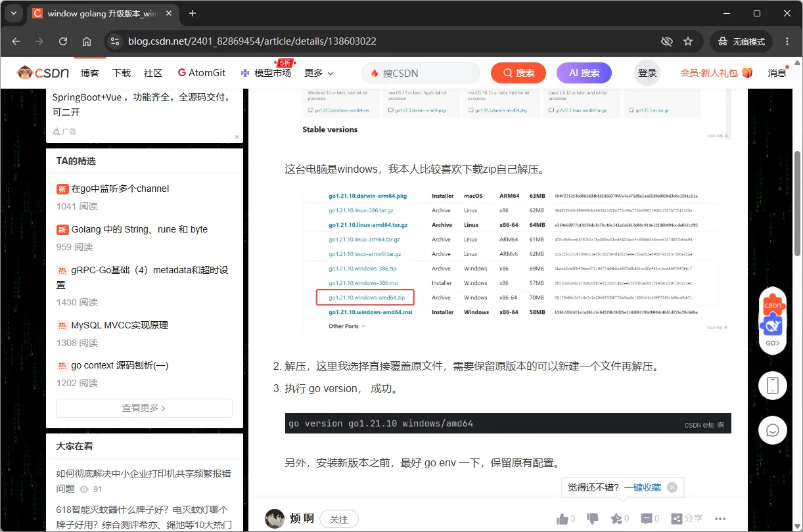803x532 pixels.
Task: Click the go version terminal output image
Action: 508,424
